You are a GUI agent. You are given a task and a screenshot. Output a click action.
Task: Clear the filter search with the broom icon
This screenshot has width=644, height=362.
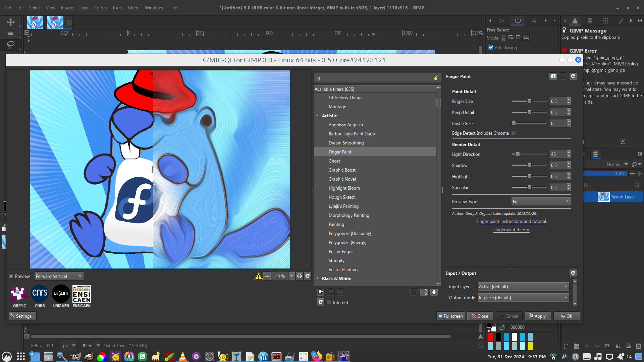point(436,78)
